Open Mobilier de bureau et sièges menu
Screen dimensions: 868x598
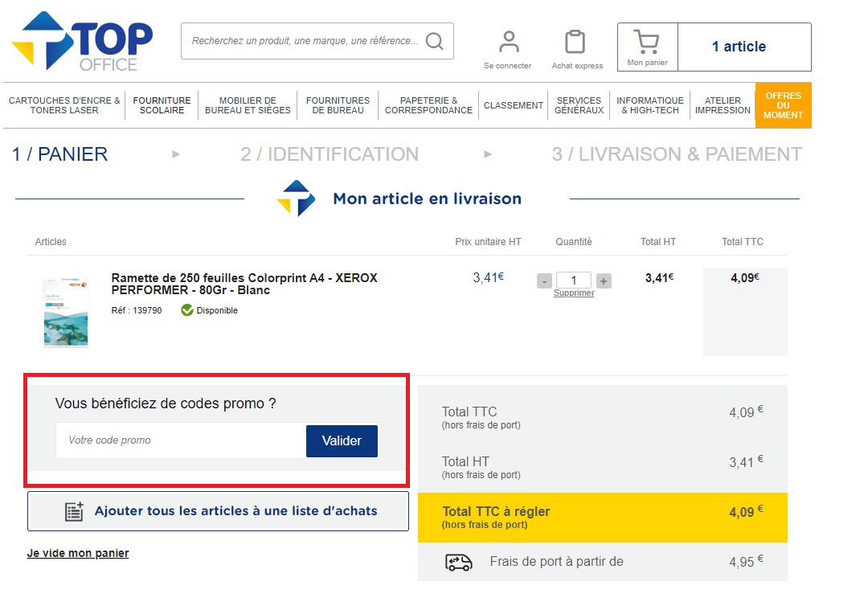coord(248,105)
